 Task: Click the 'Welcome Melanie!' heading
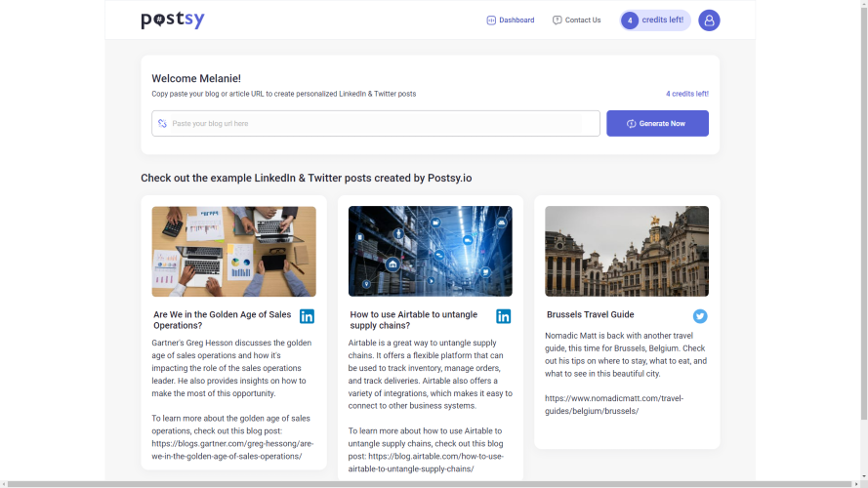click(x=196, y=78)
